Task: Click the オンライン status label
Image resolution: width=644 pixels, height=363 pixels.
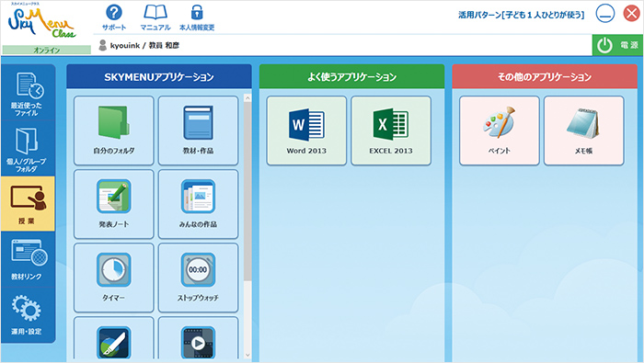Action: tap(46, 50)
